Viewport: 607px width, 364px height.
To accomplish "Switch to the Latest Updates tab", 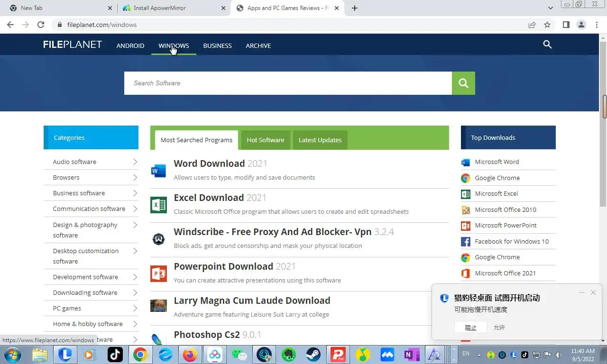I will click(320, 140).
